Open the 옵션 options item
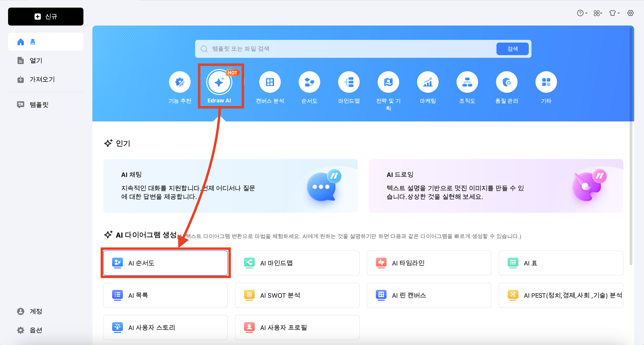The height and width of the screenshot is (345, 644). click(46, 330)
